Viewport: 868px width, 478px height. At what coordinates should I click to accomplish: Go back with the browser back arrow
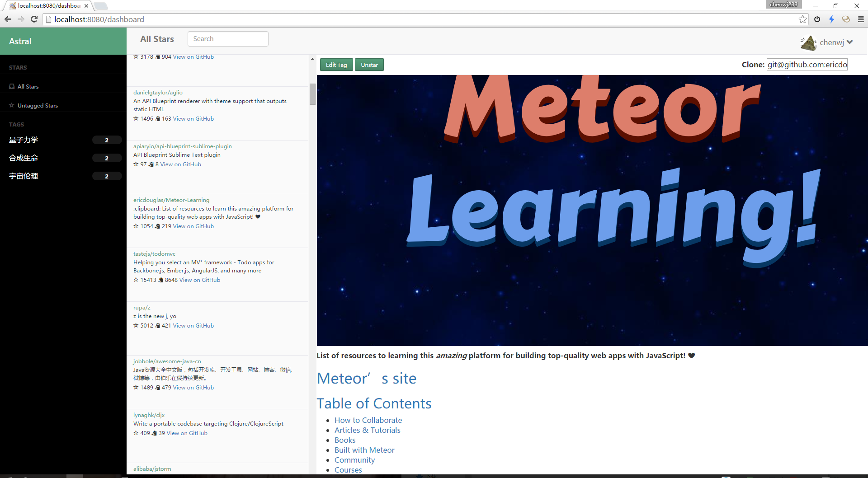pos(8,19)
